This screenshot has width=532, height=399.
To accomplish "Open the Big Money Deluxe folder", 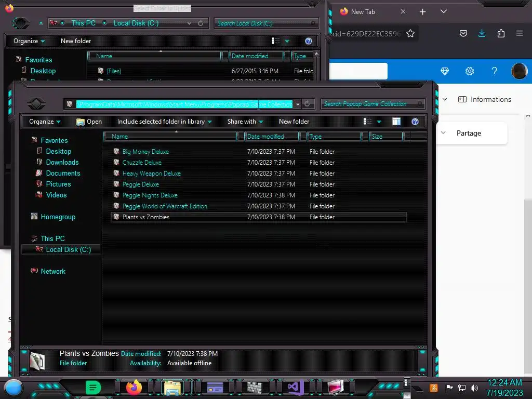I will (x=145, y=152).
